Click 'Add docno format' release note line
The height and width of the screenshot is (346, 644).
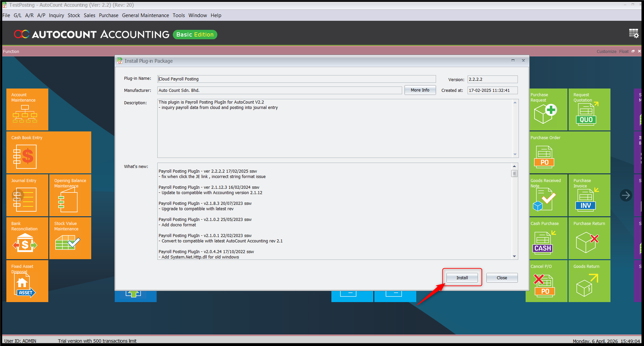pos(177,225)
